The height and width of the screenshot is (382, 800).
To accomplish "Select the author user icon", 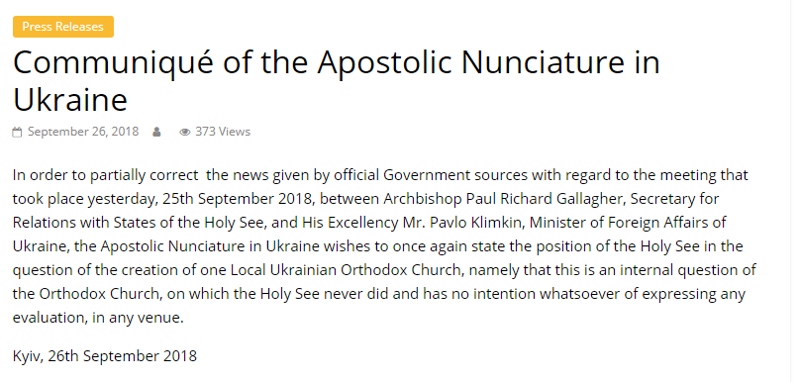I will coord(157,132).
